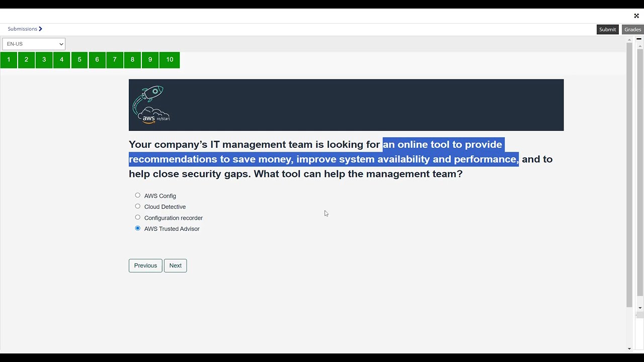Open the EN-US language dropdown

tap(34, 44)
